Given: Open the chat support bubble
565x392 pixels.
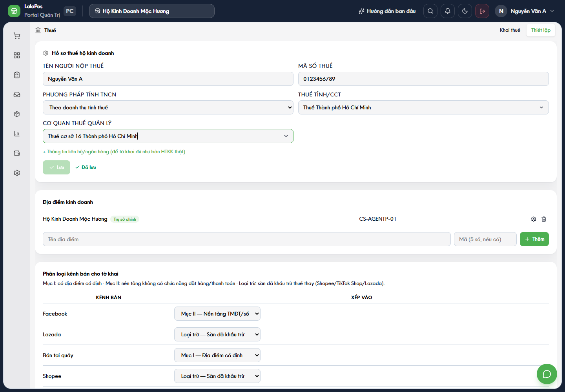Looking at the screenshot, I should tap(547, 374).
